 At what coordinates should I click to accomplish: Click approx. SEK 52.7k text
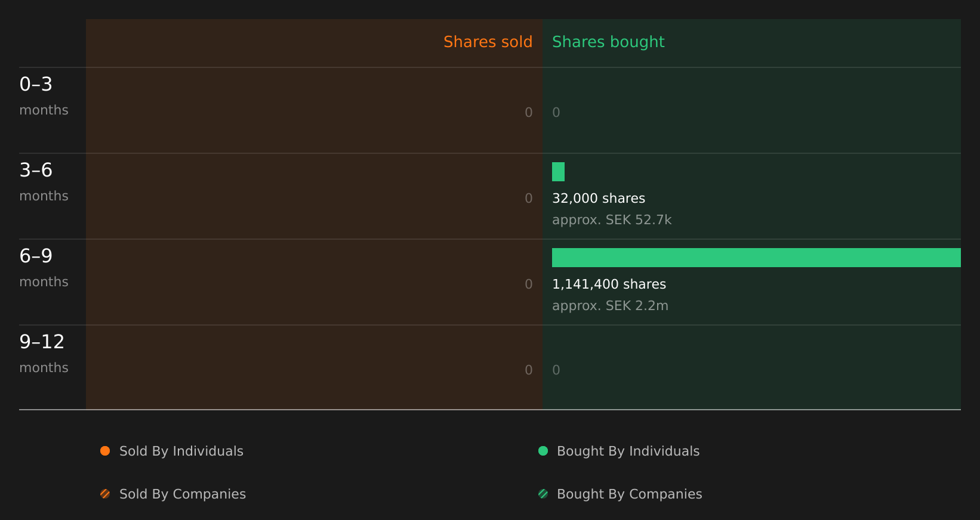point(612,220)
